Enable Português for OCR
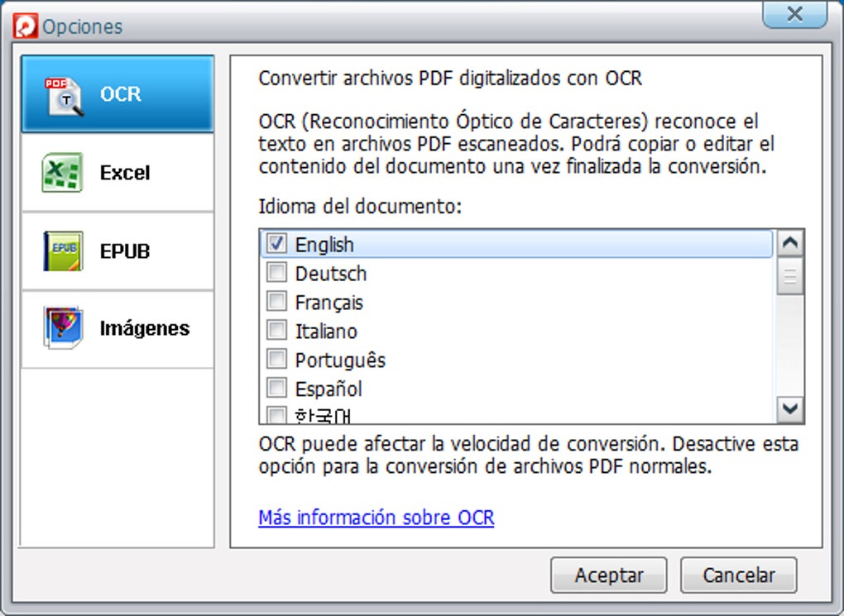This screenshot has height=616, width=844. [x=277, y=360]
